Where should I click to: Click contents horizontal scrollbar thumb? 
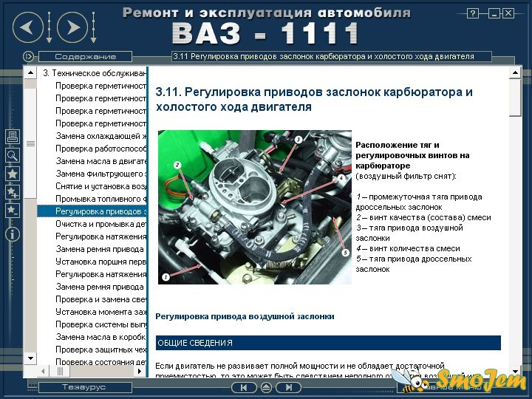tap(60, 372)
